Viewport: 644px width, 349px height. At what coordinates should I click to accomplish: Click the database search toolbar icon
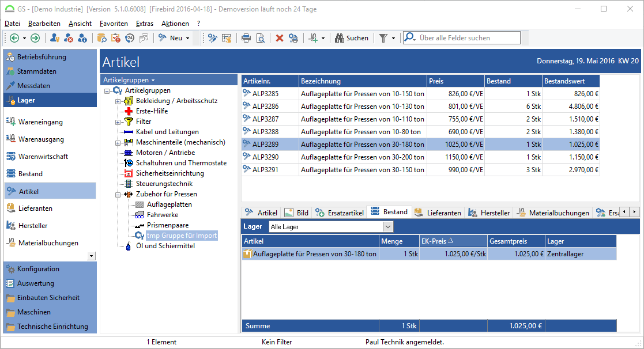point(102,38)
